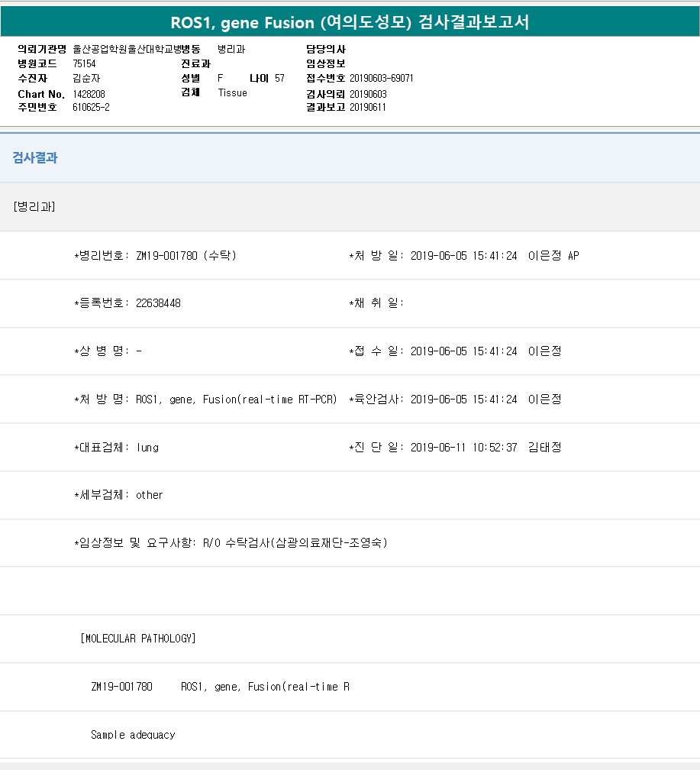Select the hospital code 75154

[84, 64]
